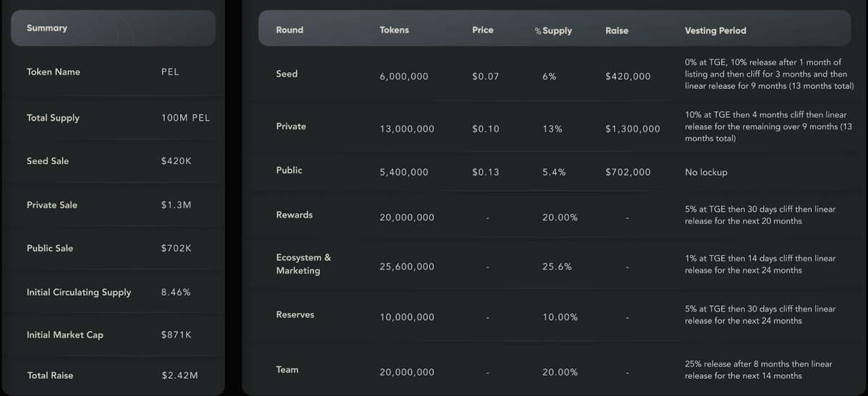The image size is (868, 396).
Task: Click the Team round row label
Action: click(x=287, y=370)
